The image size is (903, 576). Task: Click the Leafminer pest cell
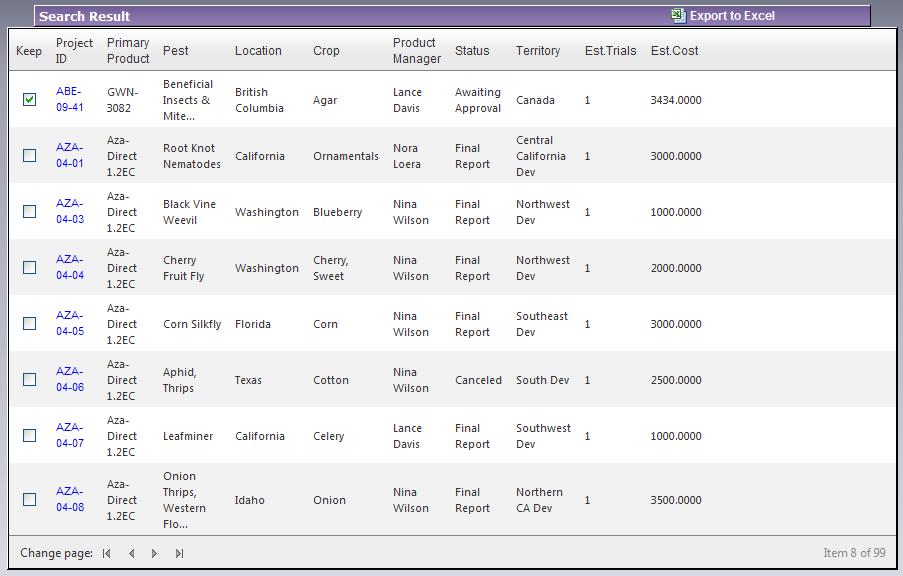188,435
